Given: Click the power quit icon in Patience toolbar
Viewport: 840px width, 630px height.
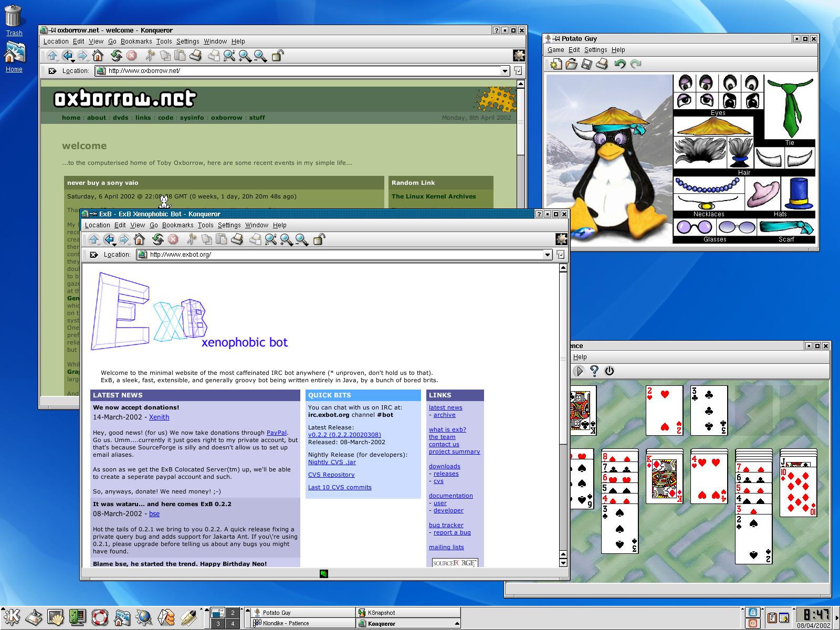Looking at the screenshot, I should [x=610, y=371].
